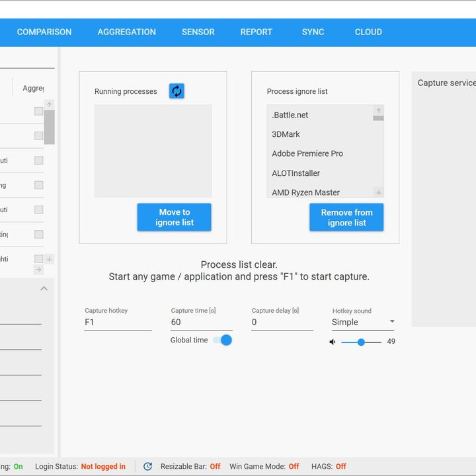Click up arrow in left panel scrollbar

[49, 104]
